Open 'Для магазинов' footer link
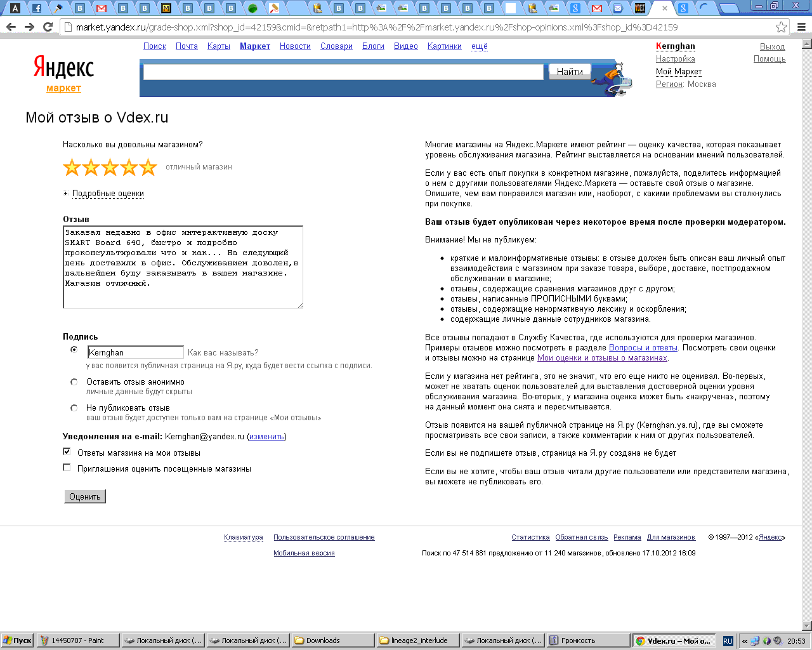This screenshot has width=812, height=650. [x=671, y=538]
